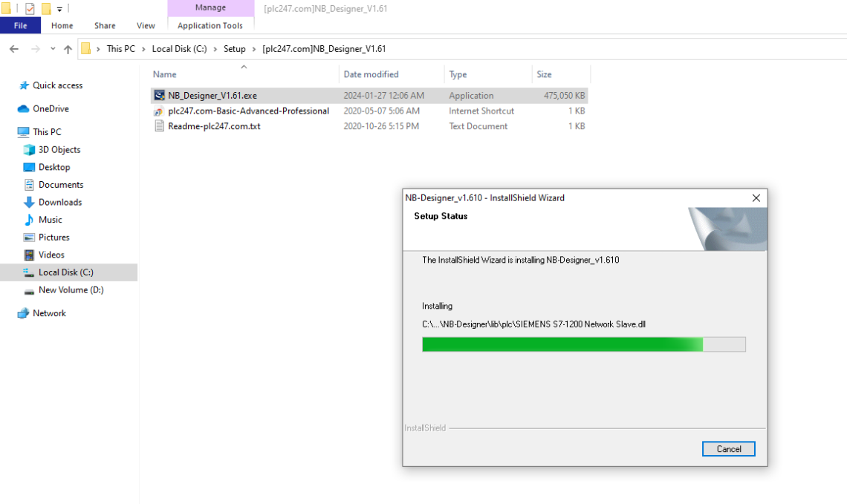Expand the breadcrumb chevron after Local Disk (C:)
Screen dimensions: 847x504
[213, 49]
